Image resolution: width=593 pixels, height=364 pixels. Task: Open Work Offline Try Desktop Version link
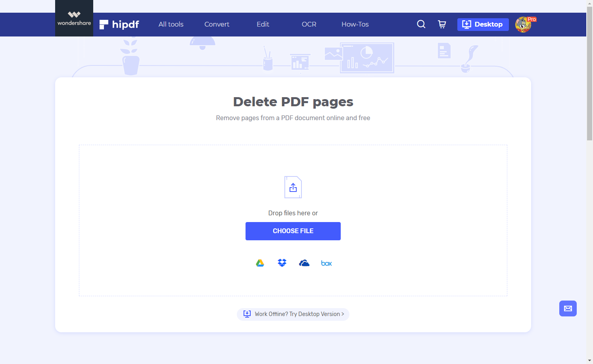[x=293, y=314]
